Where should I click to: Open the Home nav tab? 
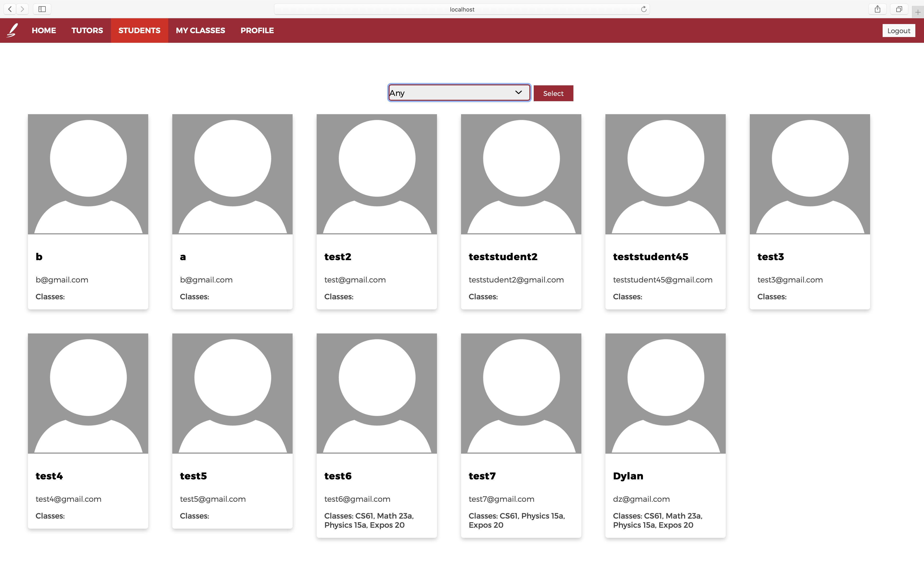click(x=44, y=31)
